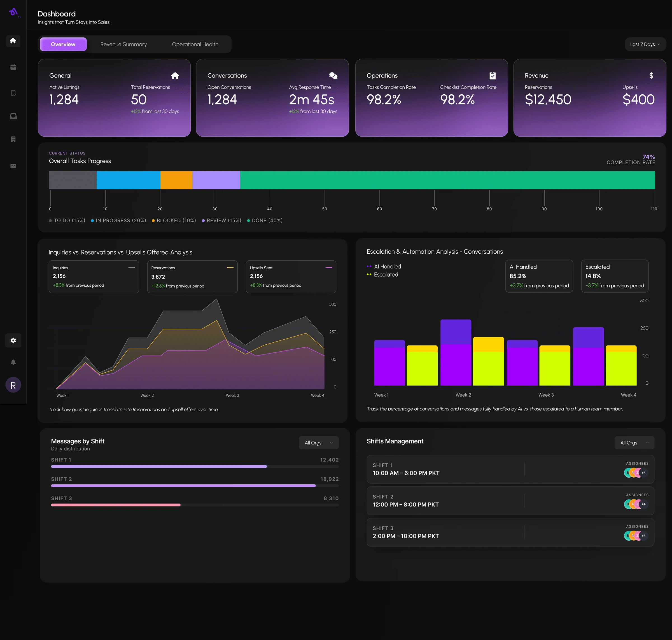Open All Orgs dropdown in Messages by Shift
Screen dimensions: 672x640
click(x=319, y=443)
